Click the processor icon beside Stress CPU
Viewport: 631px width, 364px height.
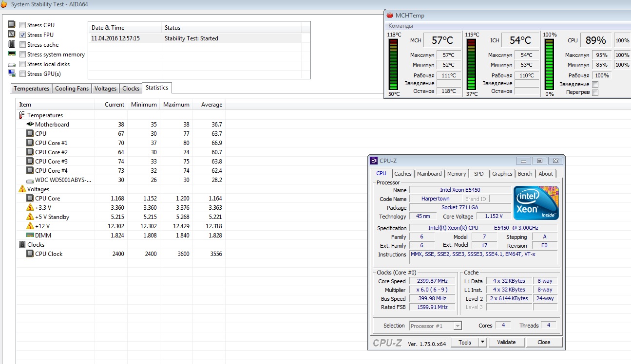coord(12,24)
